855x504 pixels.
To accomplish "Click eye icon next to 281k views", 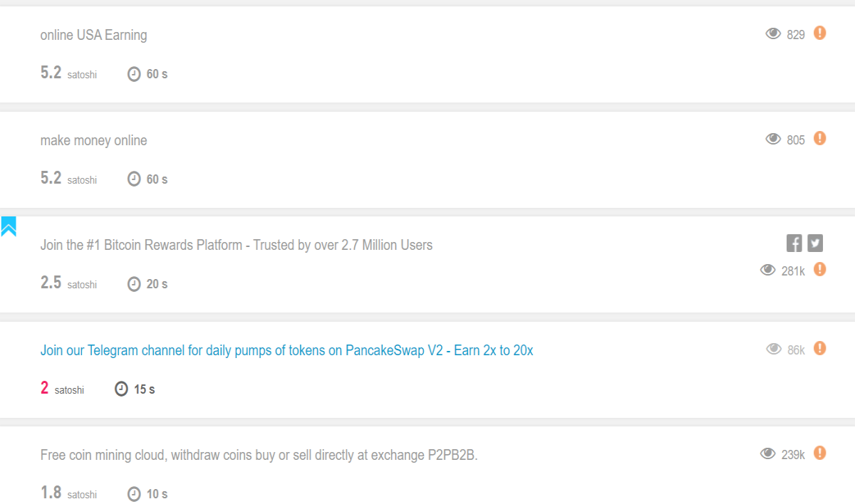I will pyautogui.click(x=768, y=270).
